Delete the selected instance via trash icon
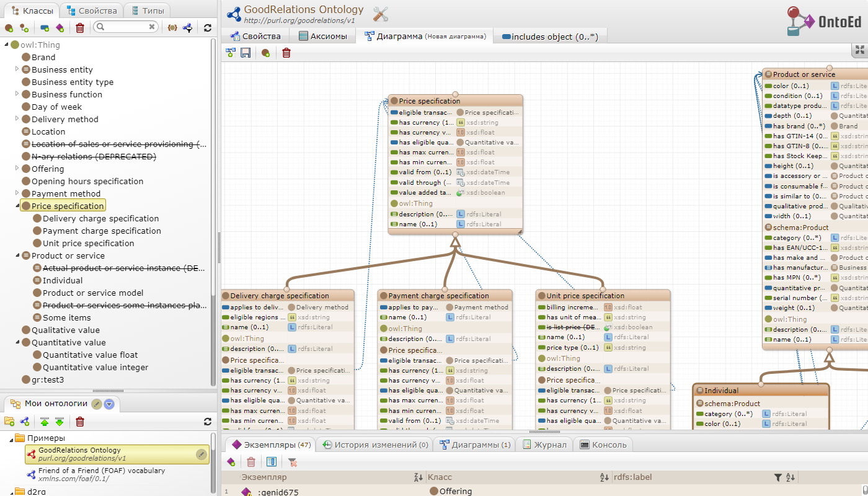 pos(251,462)
